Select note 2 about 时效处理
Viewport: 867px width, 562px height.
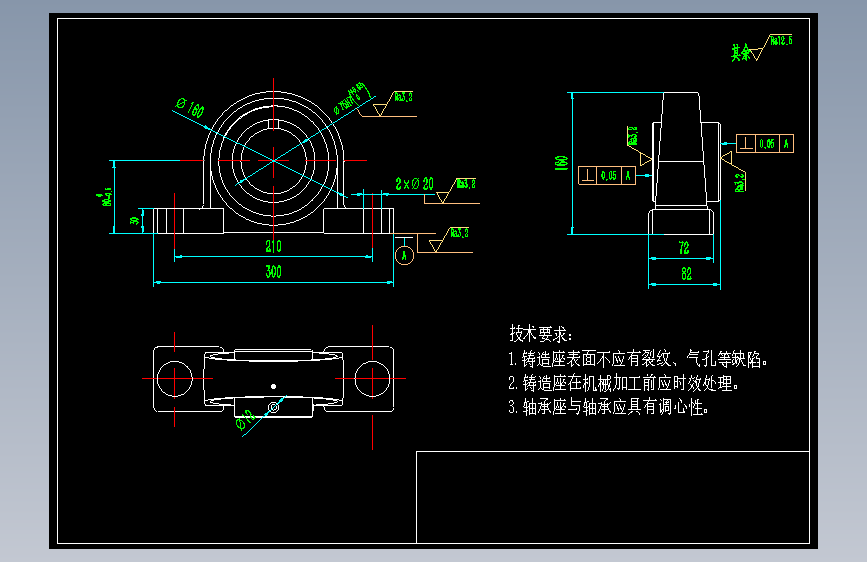(623, 383)
